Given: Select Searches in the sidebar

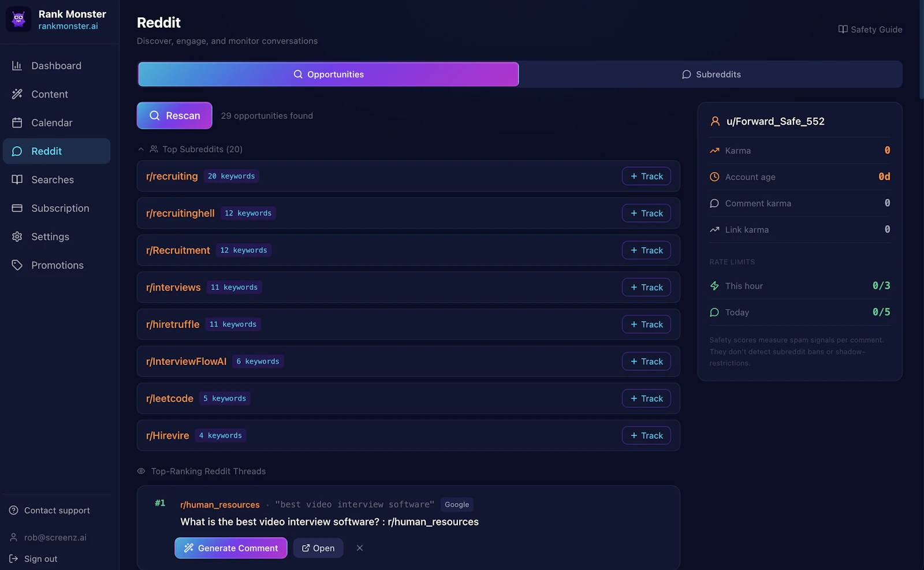Looking at the screenshot, I should pyautogui.click(x=57, y=180).
